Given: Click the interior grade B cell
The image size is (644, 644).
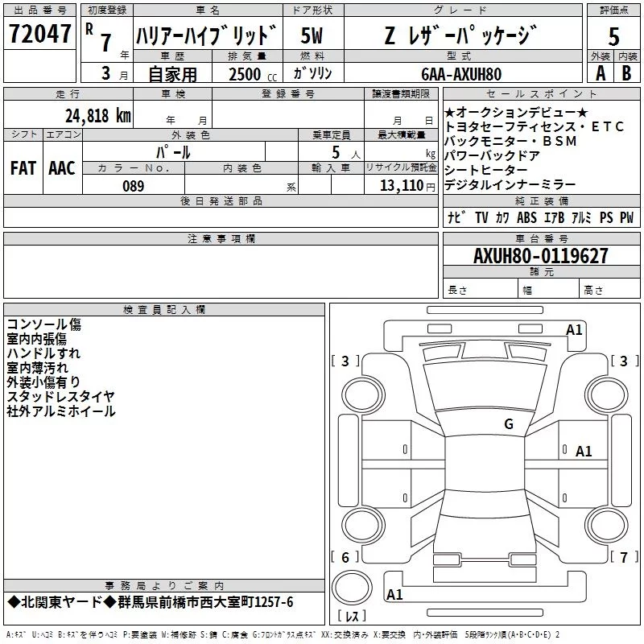Looking at the screenshot, I should coord(627,73).
